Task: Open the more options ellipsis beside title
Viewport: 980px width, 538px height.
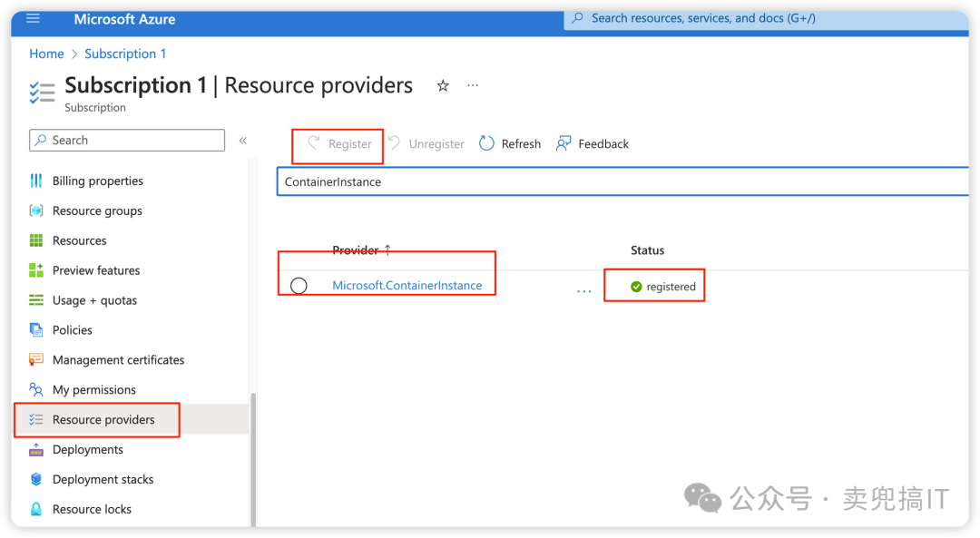Action: (x=473, y=85)
